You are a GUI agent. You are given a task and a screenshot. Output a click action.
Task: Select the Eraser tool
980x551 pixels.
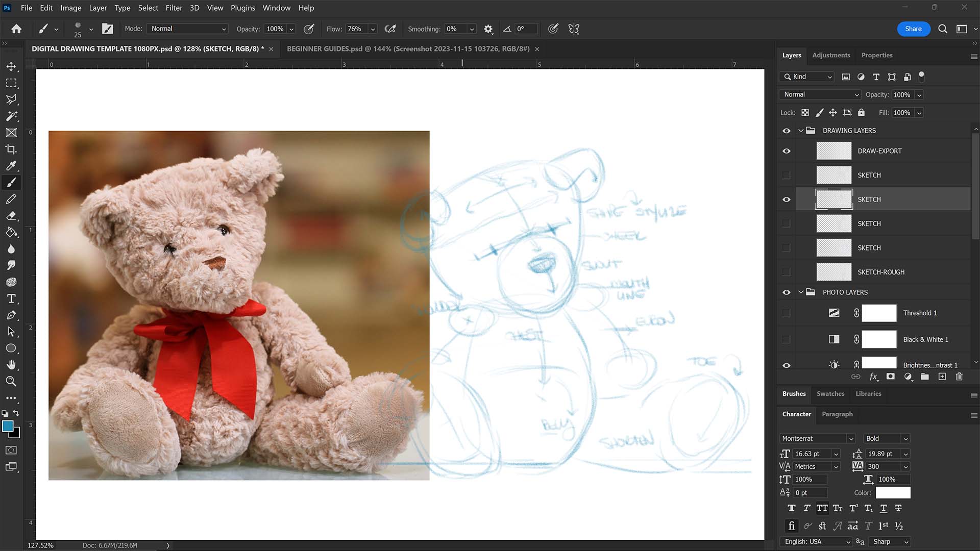(x=11, y=216)
